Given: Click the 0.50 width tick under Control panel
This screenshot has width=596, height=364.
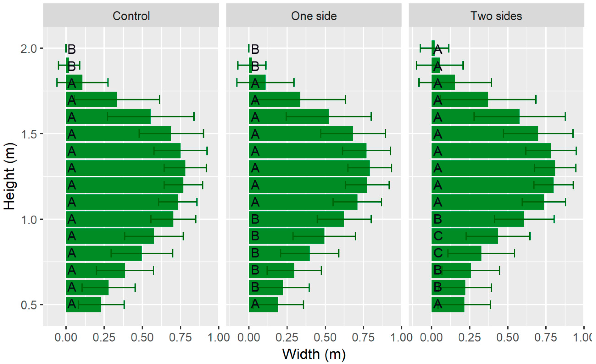Looking at the screenshot, I should point(142,337).
